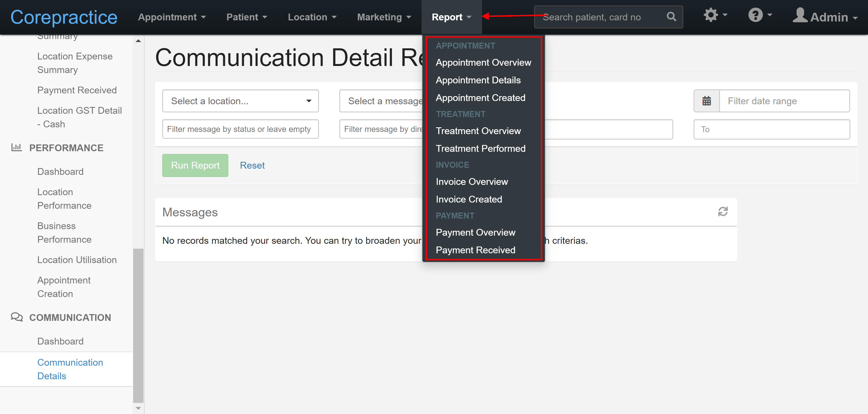Image resolution: width=868 pixels, height=414 pixels.
Task: Click the Performance bar chart icon
Action: [17, 147]
